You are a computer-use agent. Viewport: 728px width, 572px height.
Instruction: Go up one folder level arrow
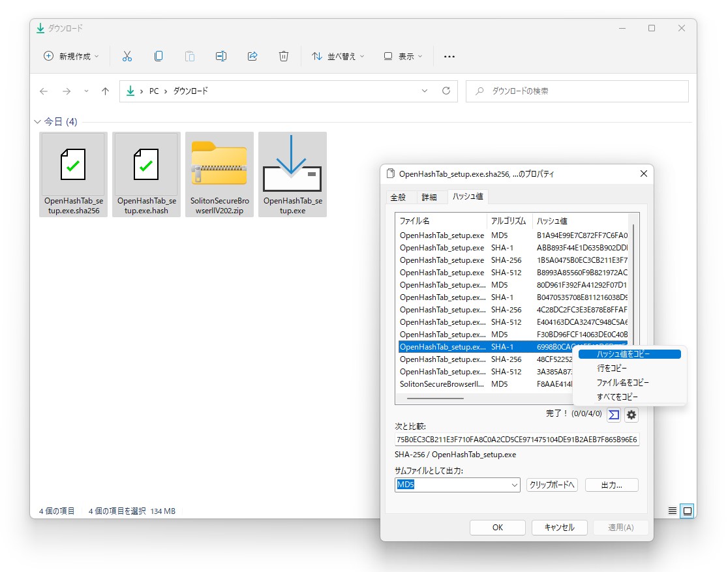[x=106, y=91]
